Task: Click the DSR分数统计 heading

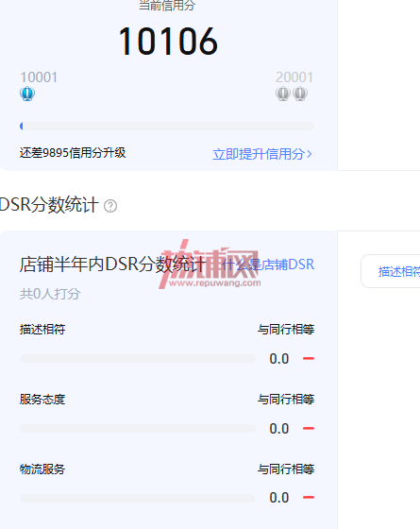Action: [x=49, y=204]
